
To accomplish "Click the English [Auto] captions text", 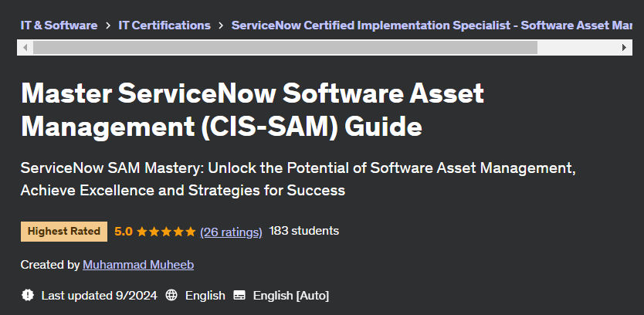I will 291,295.
